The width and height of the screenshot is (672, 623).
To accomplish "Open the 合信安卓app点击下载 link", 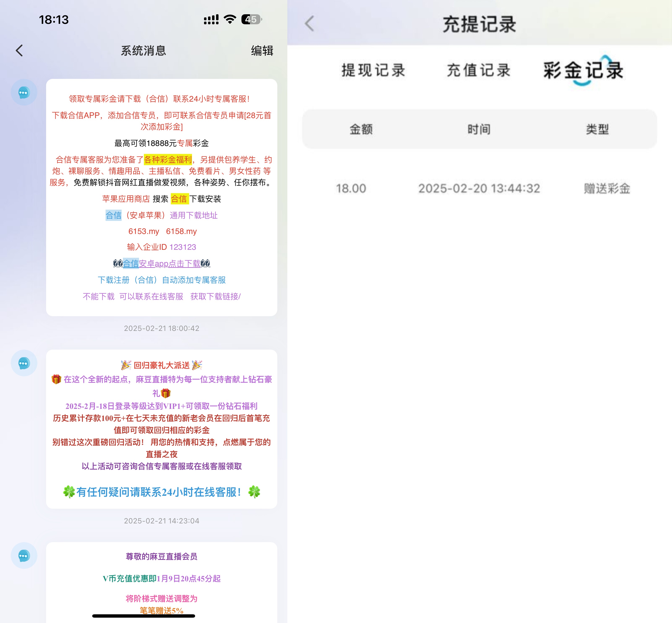I will pyautogui.click(x=162, y=264).
